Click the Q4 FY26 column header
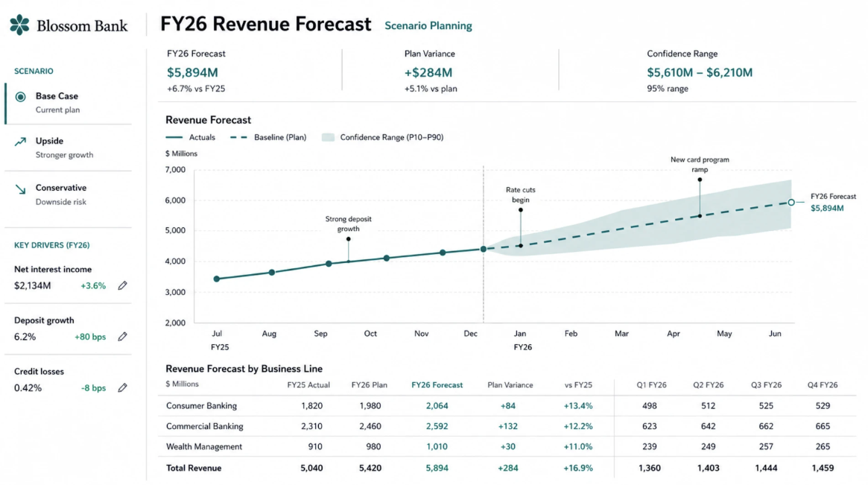This screenshot has width=868, height=485. click(x=822, y=384)
